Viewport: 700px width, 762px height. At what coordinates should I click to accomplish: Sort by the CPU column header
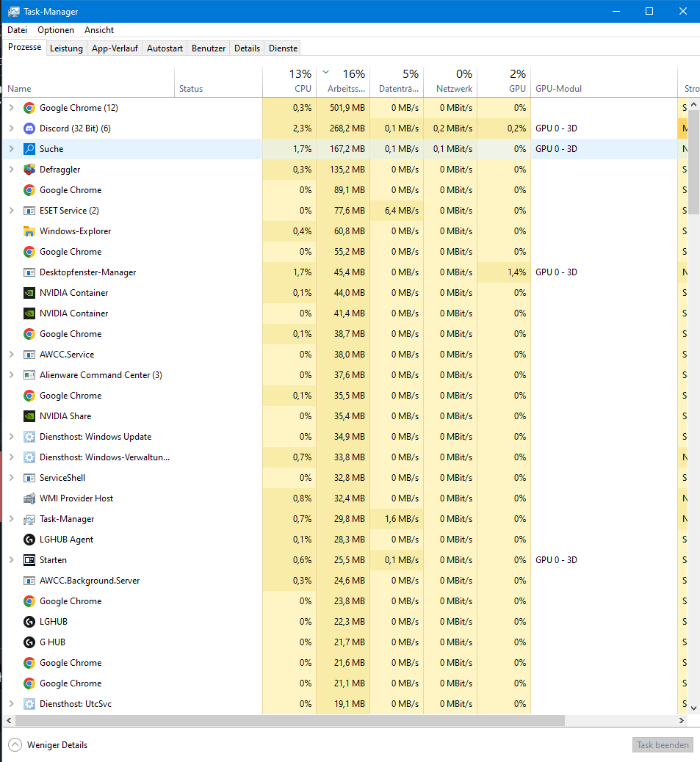click(x=289, y=81)
